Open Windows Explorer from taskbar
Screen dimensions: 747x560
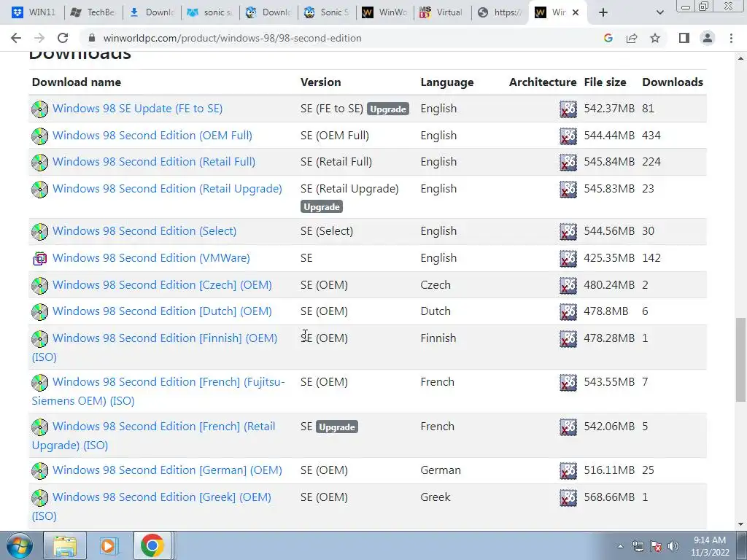pyautogui.click(x=65, y=545)
